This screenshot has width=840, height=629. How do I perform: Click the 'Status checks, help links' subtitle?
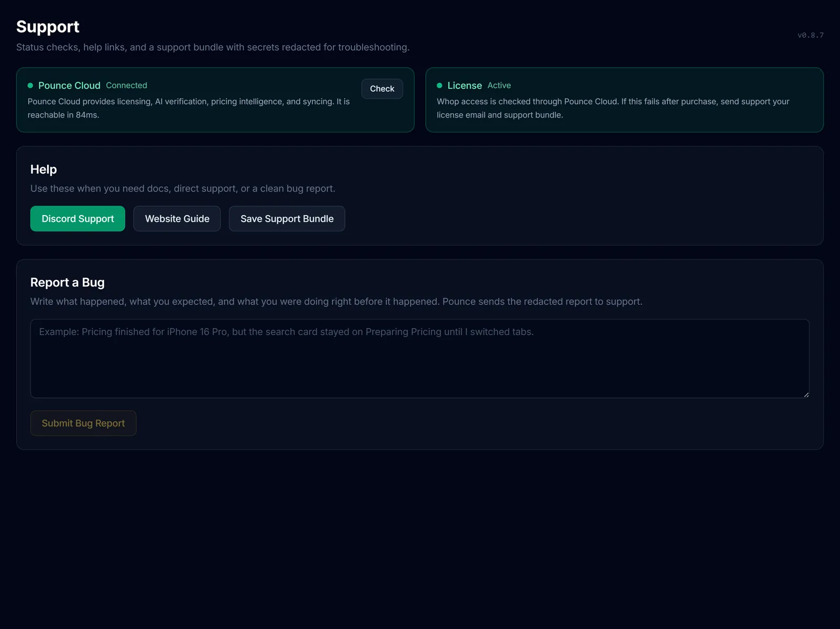click(x=213, y=47)
